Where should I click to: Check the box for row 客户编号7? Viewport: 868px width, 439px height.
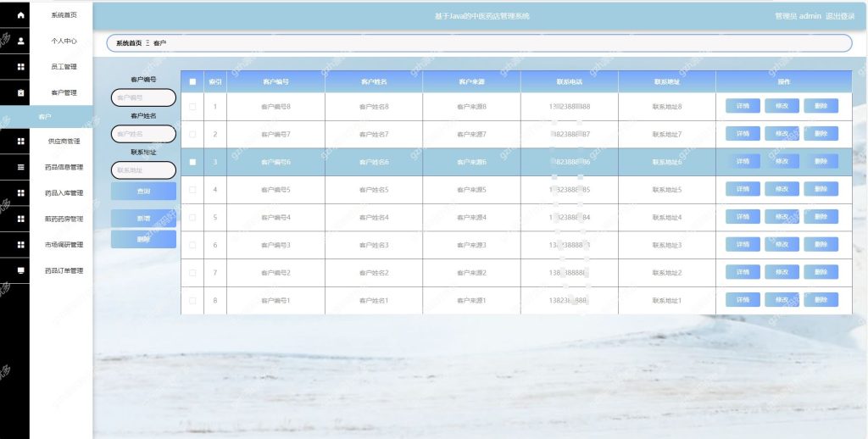coord(192,135)
